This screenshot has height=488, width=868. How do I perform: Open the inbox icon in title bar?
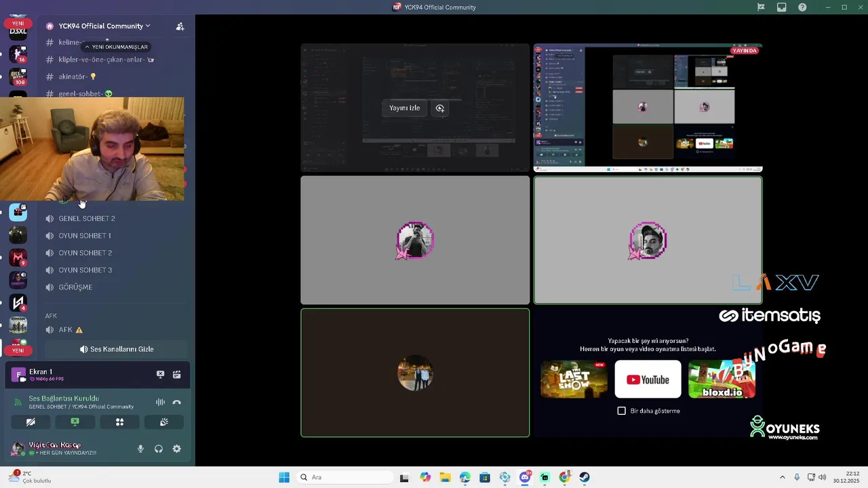coord(782,7)
